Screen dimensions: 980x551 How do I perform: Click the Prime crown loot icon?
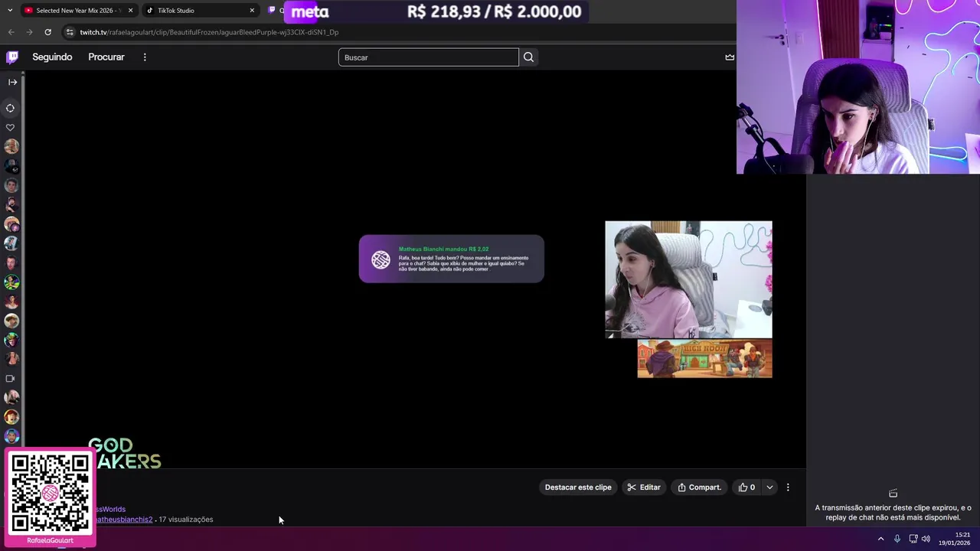click(x=730, y=57)
